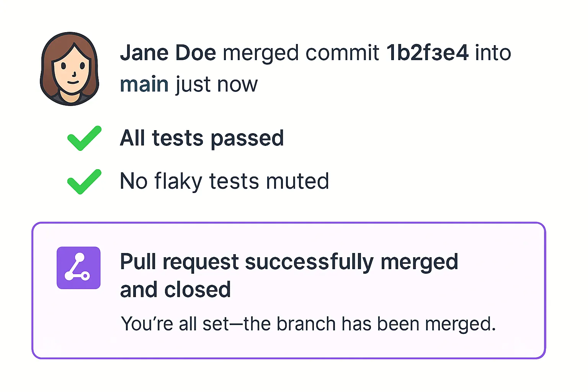This screenshot has width=588, height=392.
Task: Click the word 'merged' after Jane Doe
Action: pos(260,53)
